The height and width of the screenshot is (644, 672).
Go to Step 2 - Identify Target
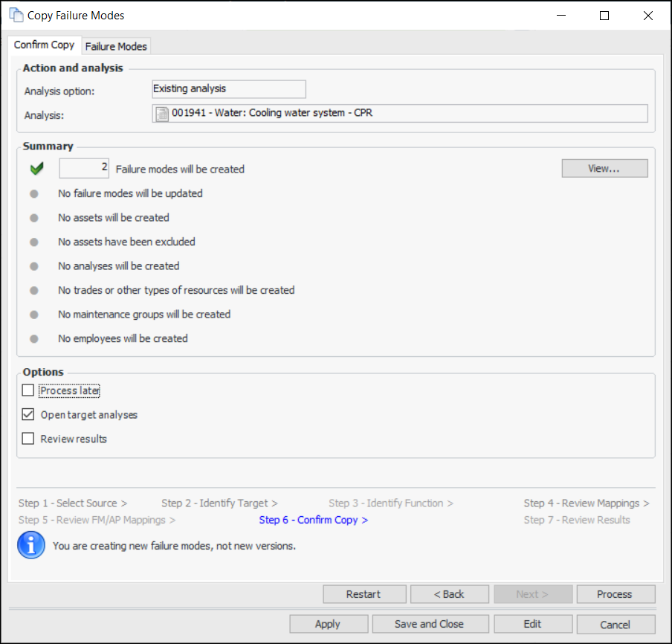[219, 503]
